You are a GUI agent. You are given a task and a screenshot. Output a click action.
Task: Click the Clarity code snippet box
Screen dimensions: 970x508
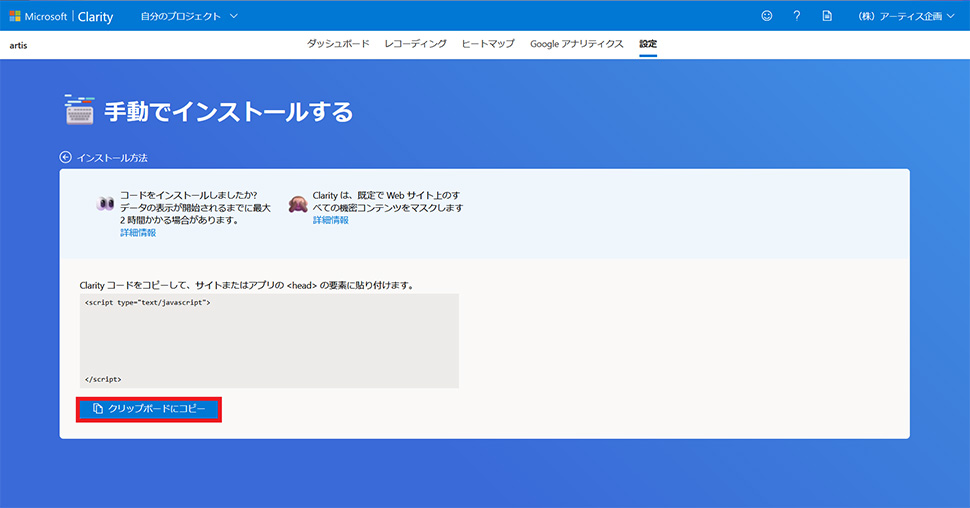pos(269,341)
